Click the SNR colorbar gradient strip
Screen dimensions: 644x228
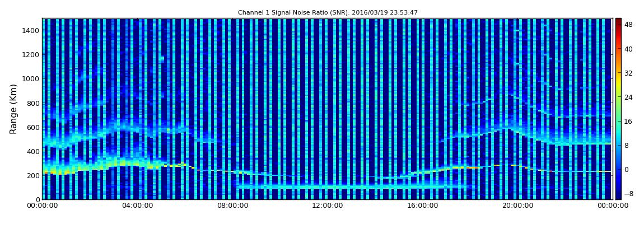tap(618, 109)
